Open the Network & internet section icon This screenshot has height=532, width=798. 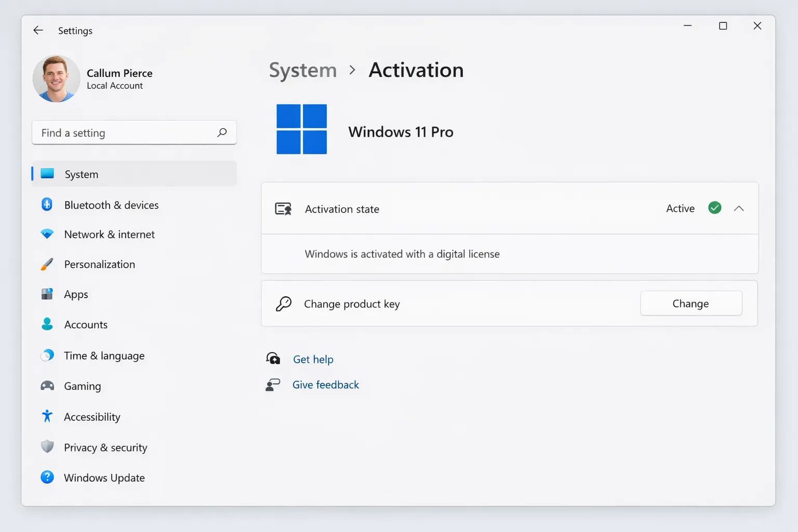pyautogui.click(x=47, y=234)
